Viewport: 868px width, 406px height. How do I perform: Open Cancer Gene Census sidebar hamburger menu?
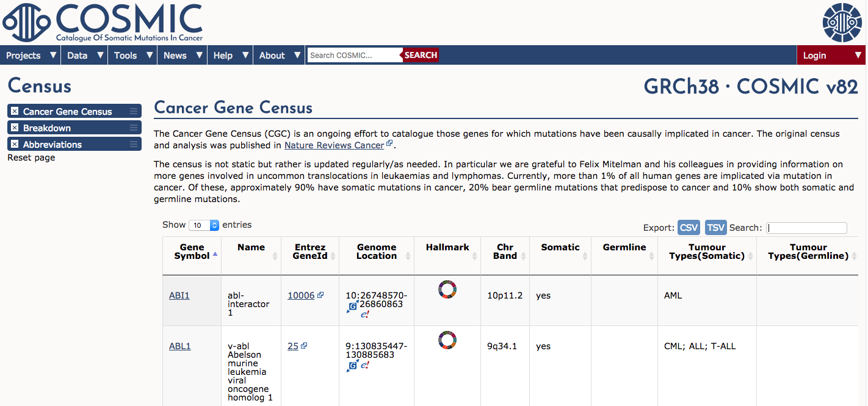click(134, 111)
